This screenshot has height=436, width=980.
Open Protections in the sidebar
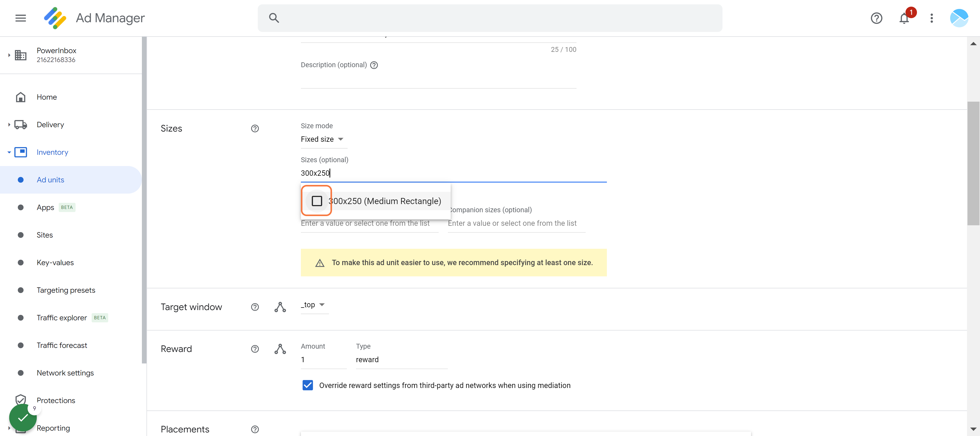[71, 400]
